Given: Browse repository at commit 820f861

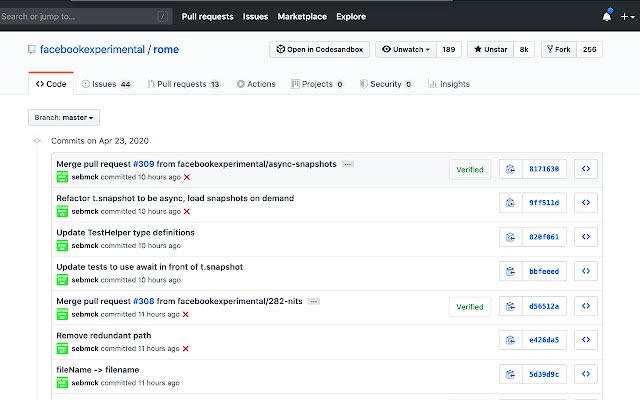Looking at the screenshot, I should click(x=586, y=237).
